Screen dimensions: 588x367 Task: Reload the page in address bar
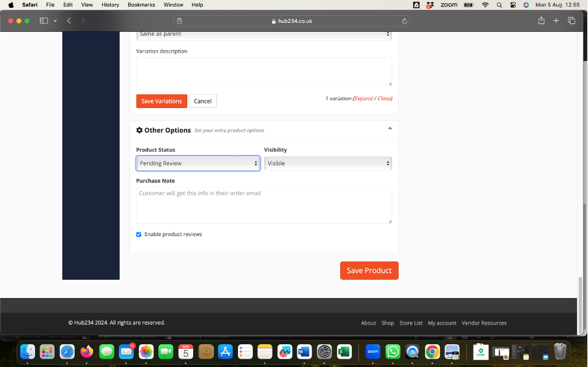point(405,21)
